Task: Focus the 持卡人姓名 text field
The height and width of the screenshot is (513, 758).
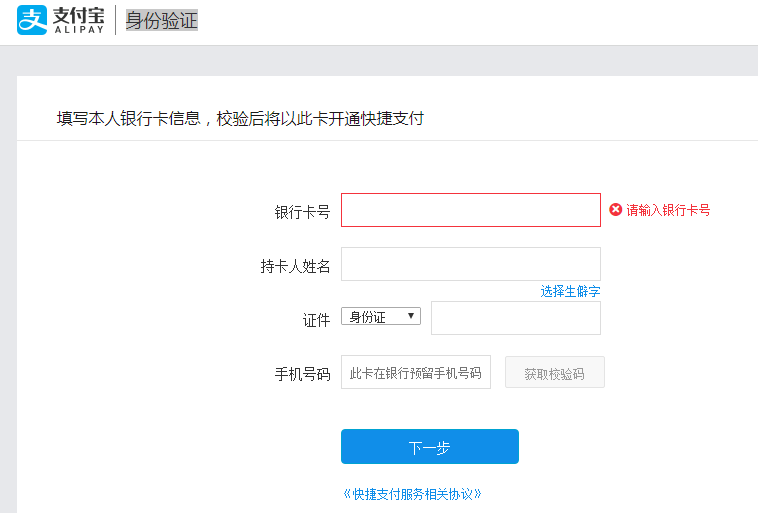Action: point(470,264)
